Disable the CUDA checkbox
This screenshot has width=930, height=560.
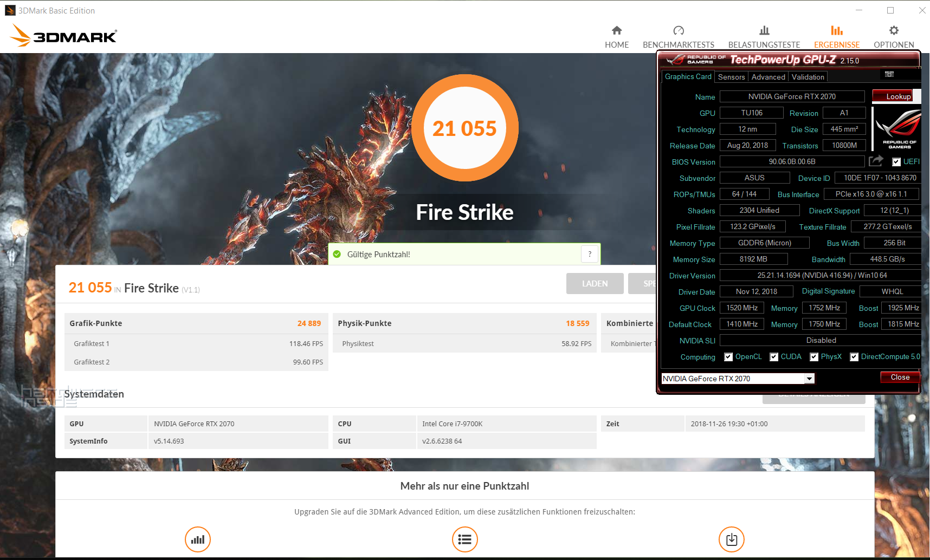coord(773,356)
